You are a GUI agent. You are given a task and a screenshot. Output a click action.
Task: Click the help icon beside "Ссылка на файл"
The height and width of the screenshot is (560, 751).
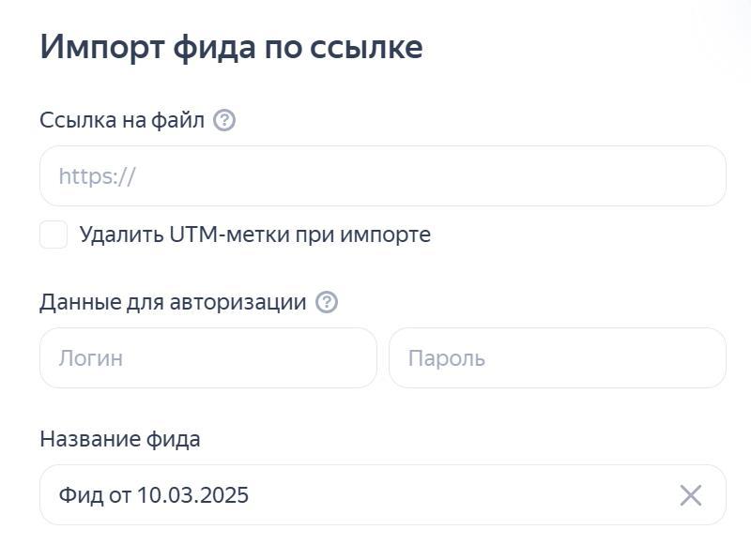[x=224, y=121]
